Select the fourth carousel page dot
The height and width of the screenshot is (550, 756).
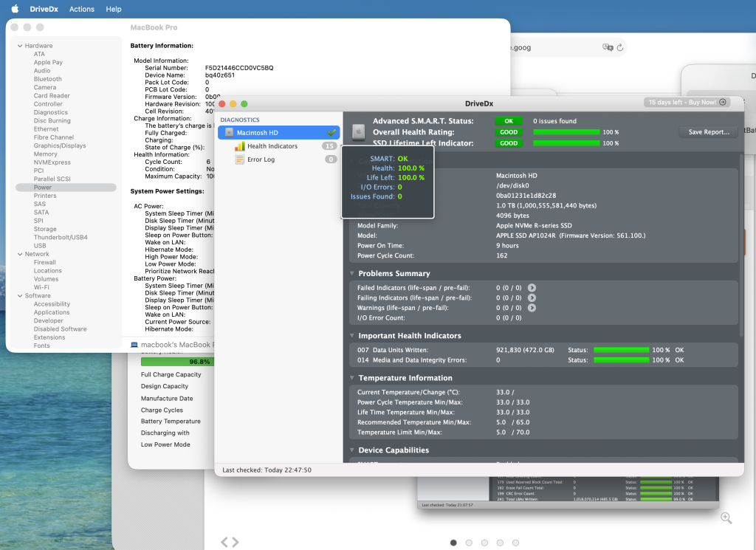tap(500, 543)
